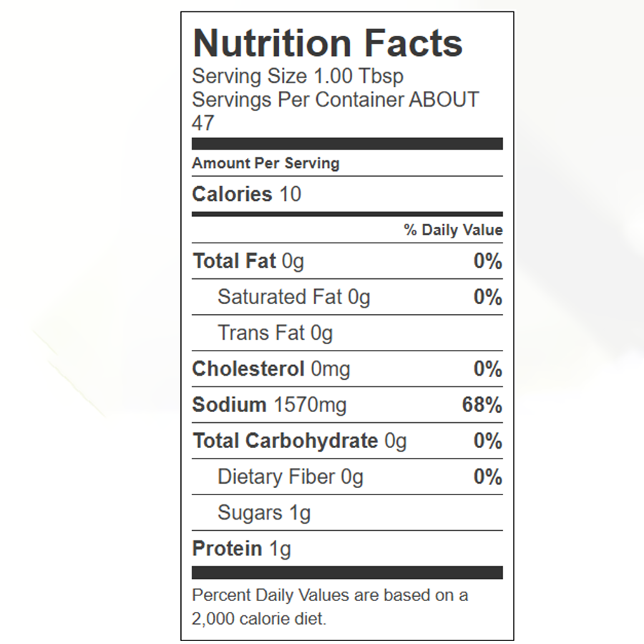Select the Trans Fat 0g line
644x644 pixels.
(x=275, y=333)
